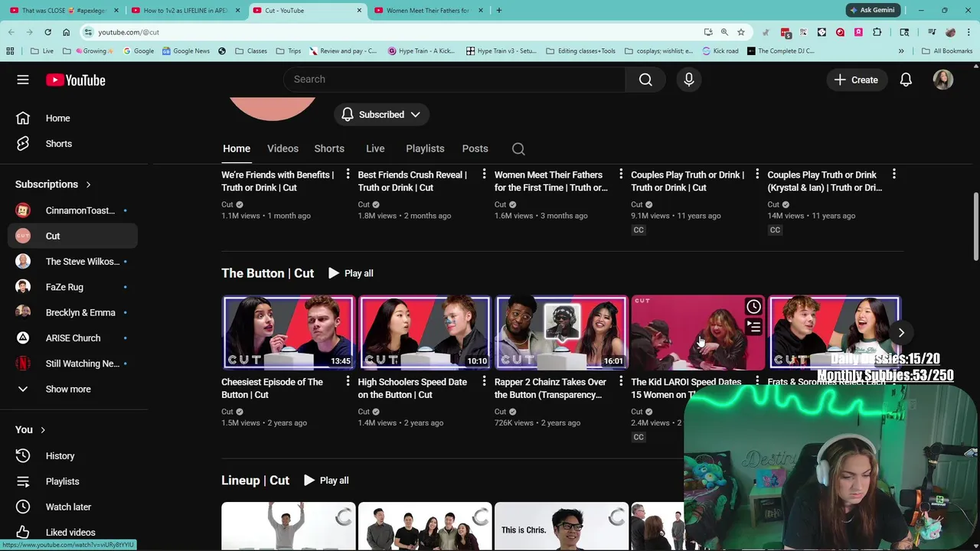
Task: Open the All Bookmarks folder
Action: (x=946, y=51)
